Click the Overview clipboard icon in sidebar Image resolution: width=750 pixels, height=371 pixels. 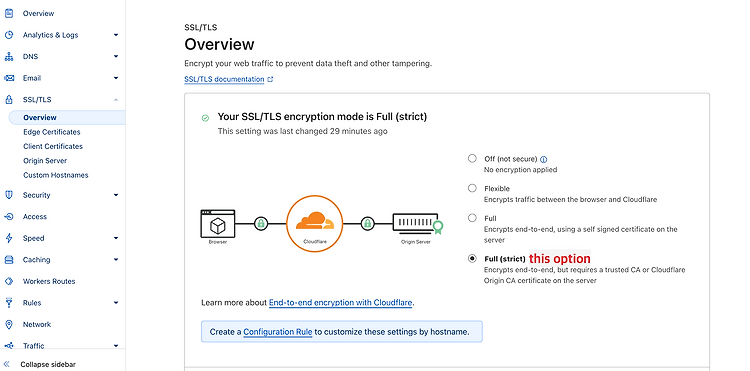[x=9, y=13]
